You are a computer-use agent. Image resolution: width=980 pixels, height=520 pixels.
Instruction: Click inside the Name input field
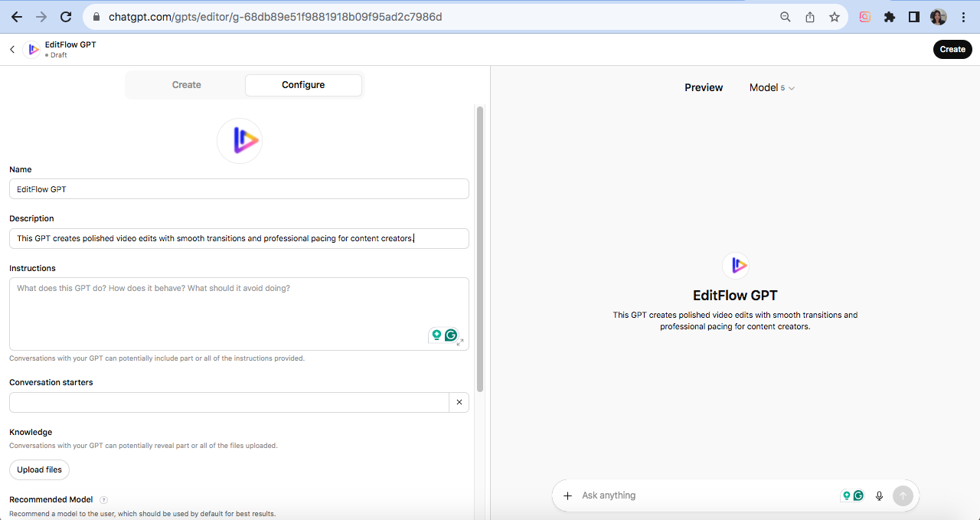tap(239, 189)
